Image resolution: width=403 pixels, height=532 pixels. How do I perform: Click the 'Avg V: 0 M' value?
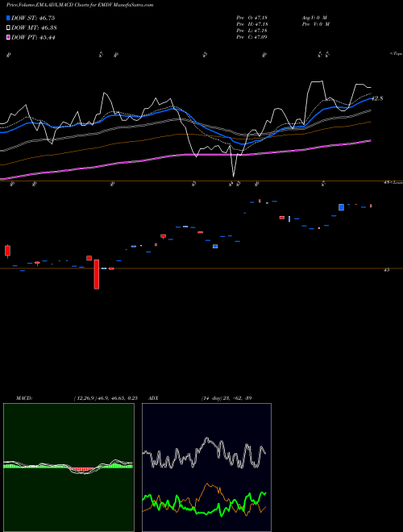pyautogui.click(x=314, y=18)
